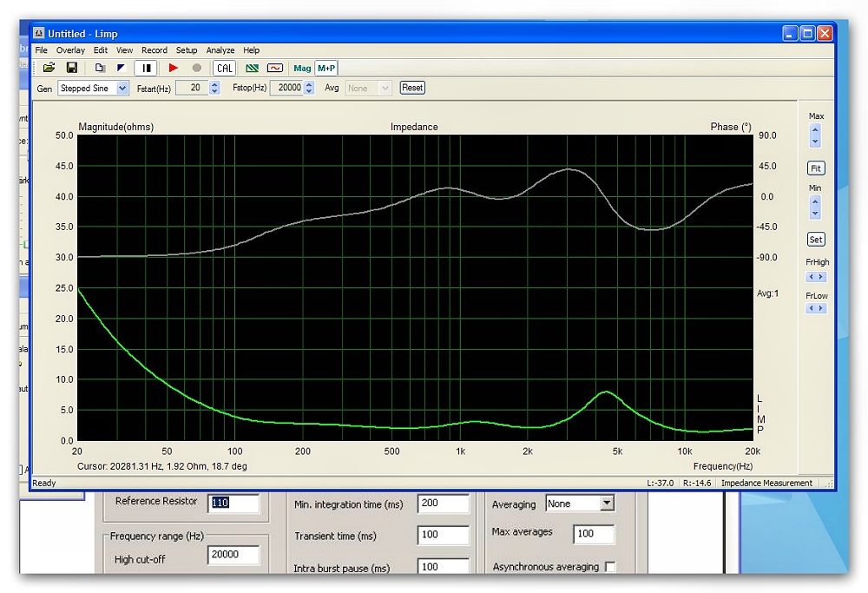Click the green hatched setup icon
The height and width of the screenshot is (593, 868).
pos(252,68)
